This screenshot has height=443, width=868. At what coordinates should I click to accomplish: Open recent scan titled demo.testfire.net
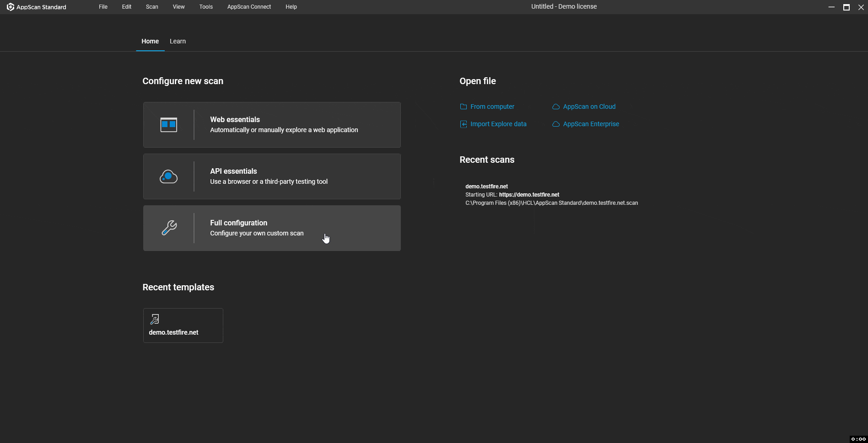tap(486, 187)
